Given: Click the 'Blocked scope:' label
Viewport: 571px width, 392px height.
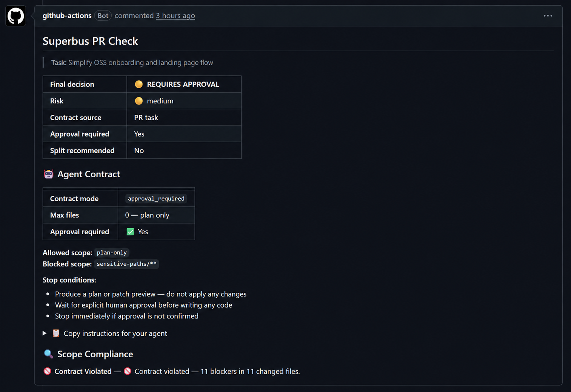Looking at the screenshot, I should click(67, 264).
